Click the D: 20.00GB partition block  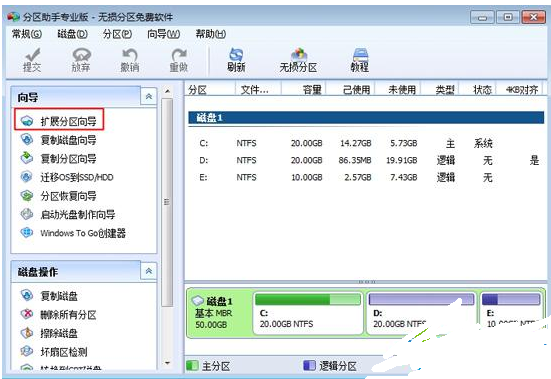[x=421, y=313]
